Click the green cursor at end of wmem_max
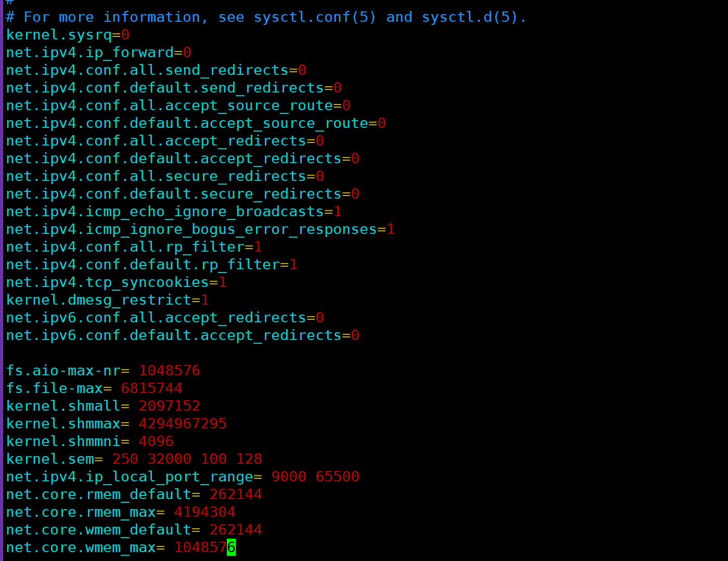 pos(232,548)
